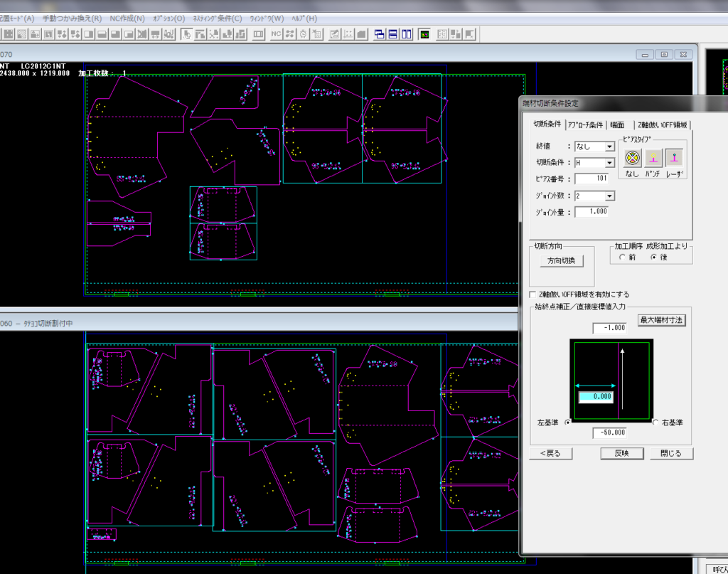728x574 pixels.
Task: Click the cascade windows toolbar icon
Action: (380, 34)
